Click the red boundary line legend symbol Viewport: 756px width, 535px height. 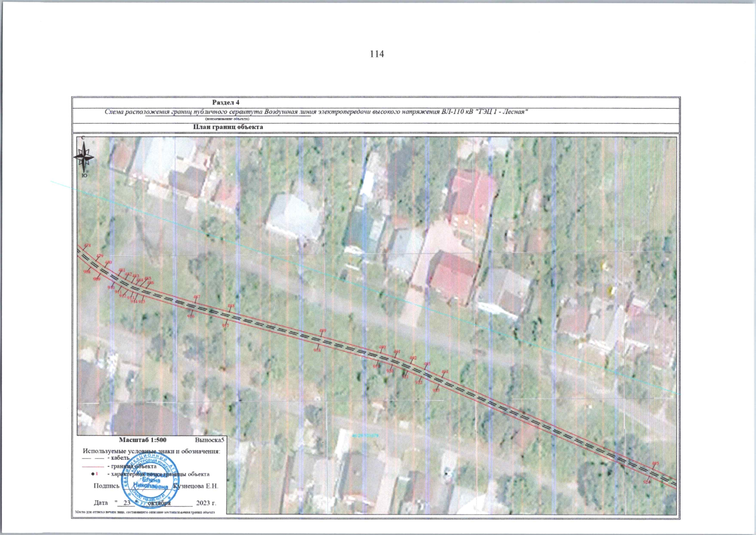[93, 466]
